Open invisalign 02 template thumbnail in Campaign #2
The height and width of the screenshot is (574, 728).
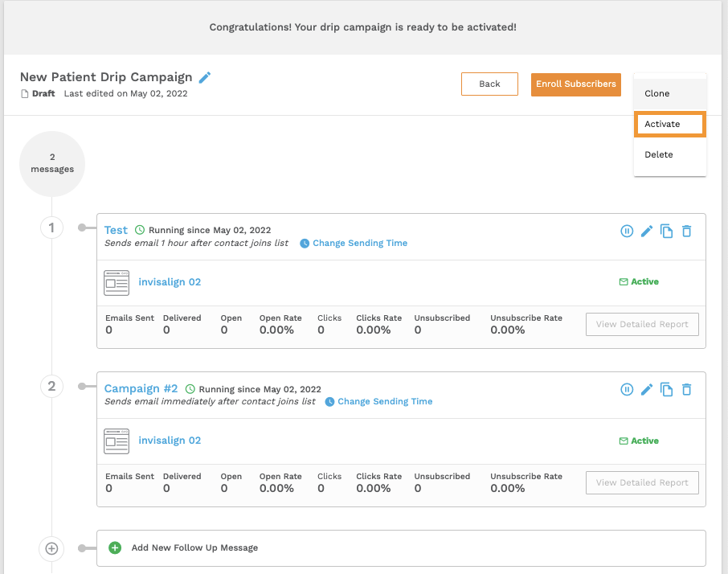click(117, 441)
